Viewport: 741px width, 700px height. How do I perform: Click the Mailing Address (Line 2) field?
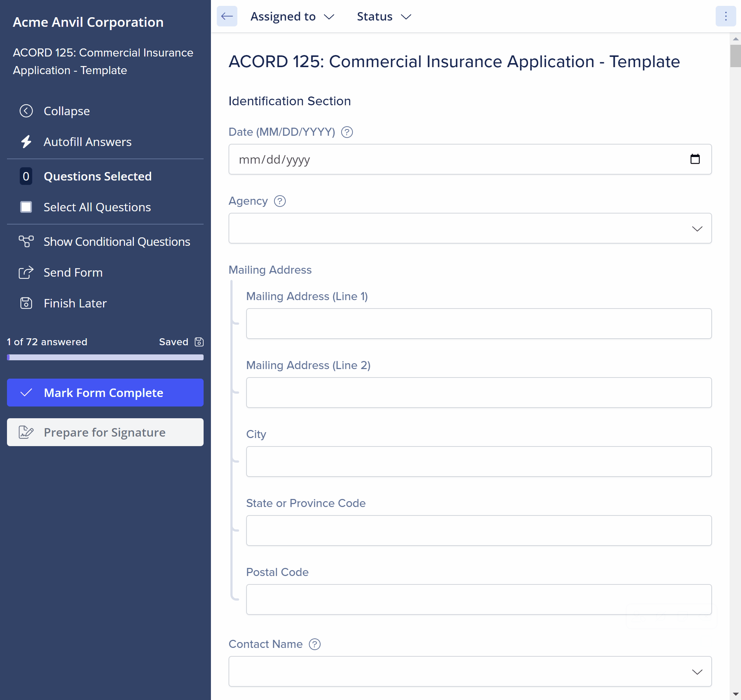tap(479, 393)
